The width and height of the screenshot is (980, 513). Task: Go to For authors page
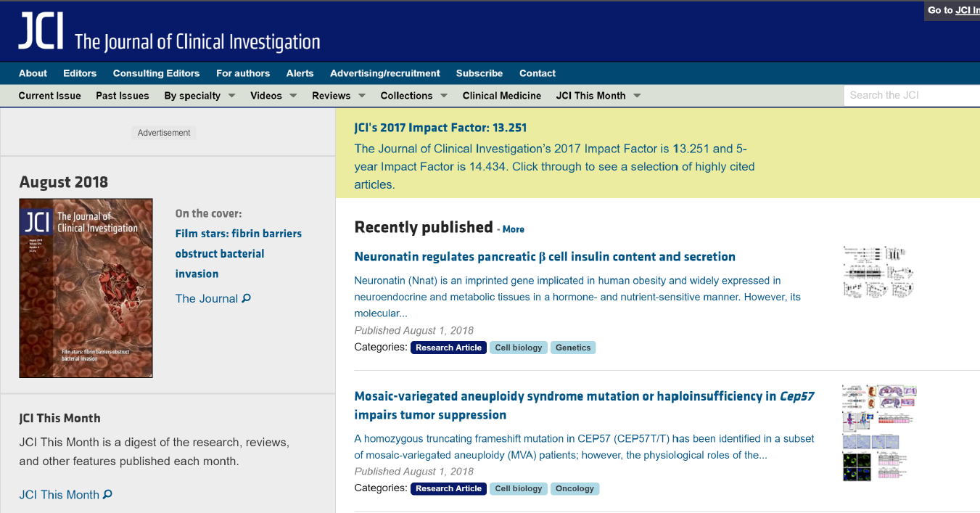[x=243, y=73]
